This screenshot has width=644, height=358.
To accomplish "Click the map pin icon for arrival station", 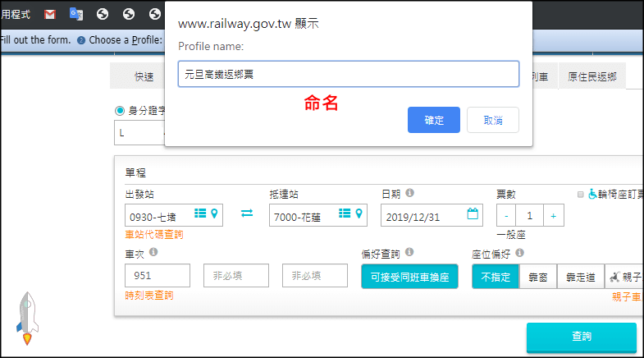I will tap(359, 213).
